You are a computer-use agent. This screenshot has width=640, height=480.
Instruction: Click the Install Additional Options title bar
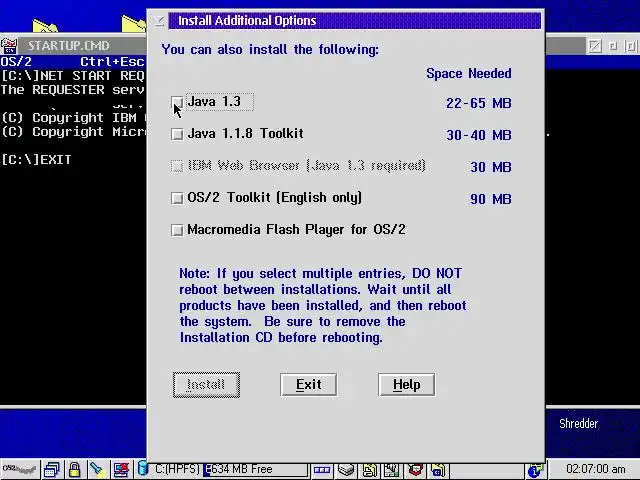point(354,20)
